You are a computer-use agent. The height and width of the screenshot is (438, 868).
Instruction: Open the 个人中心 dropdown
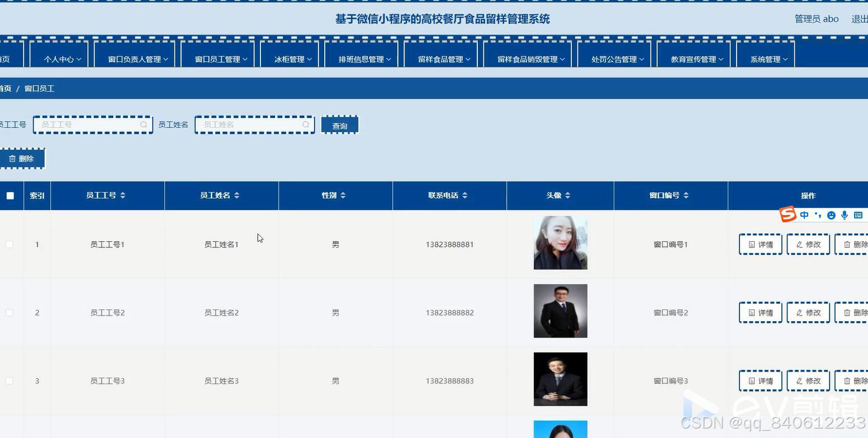pos(59,59)
